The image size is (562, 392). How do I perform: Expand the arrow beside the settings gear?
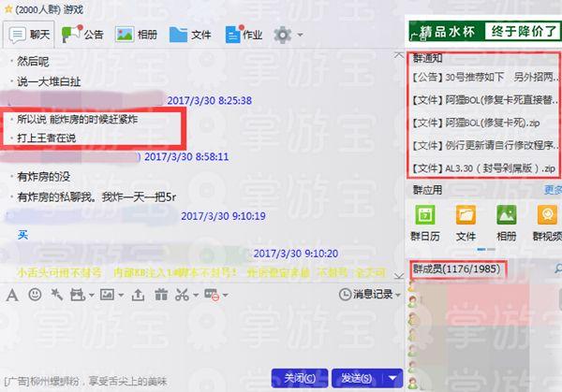301,35
